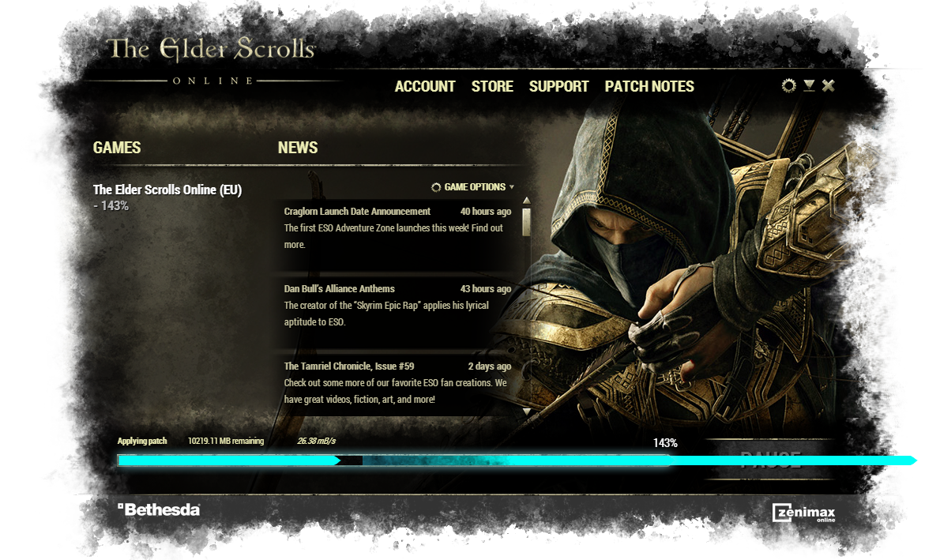Click the NEWS heading
The height and width of the screenshot is (560, 940).
pos(298,148)
